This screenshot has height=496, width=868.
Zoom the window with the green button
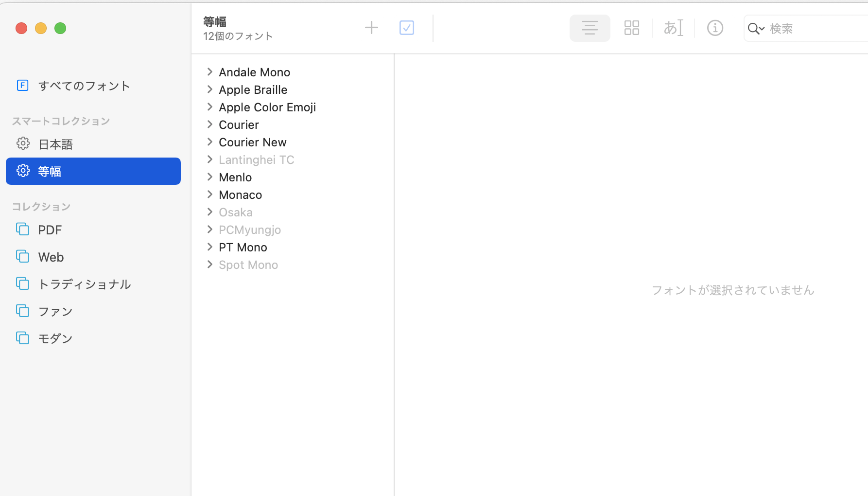[x=60, y=28]
